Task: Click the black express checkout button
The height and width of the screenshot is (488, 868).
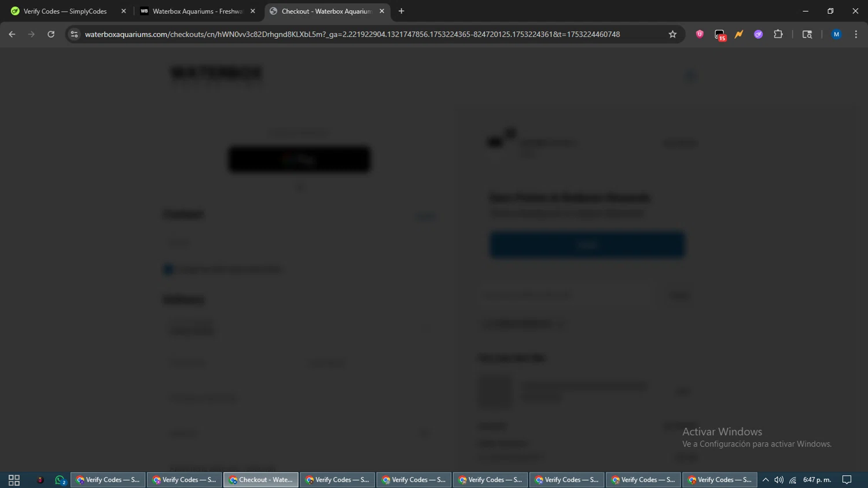Action: tap(299, 160)
